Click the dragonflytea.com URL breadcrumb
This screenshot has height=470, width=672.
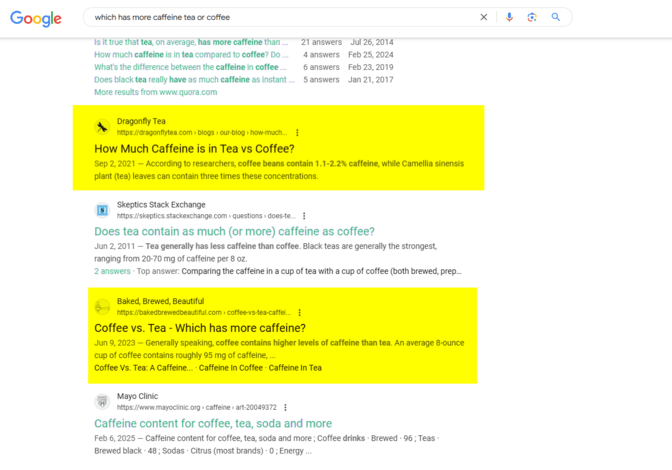pyautogui.click(x=202, y=132)
